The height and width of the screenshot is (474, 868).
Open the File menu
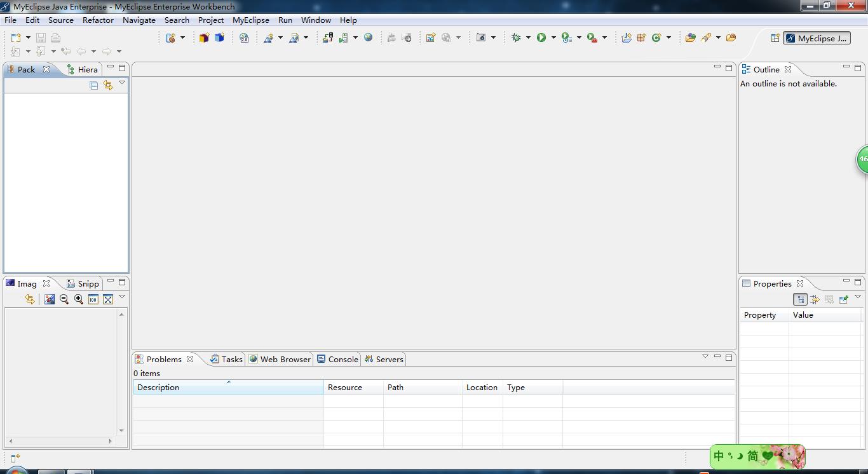click(11, 20)
